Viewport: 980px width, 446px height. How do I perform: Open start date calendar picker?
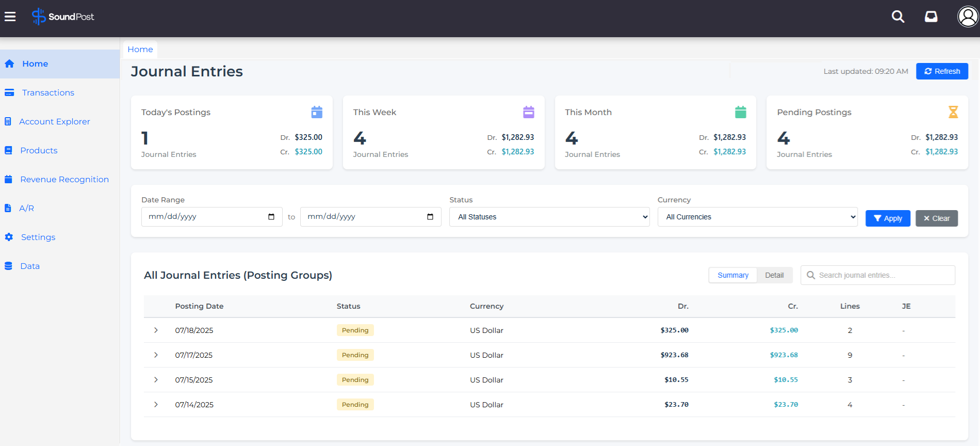[271, 217]
